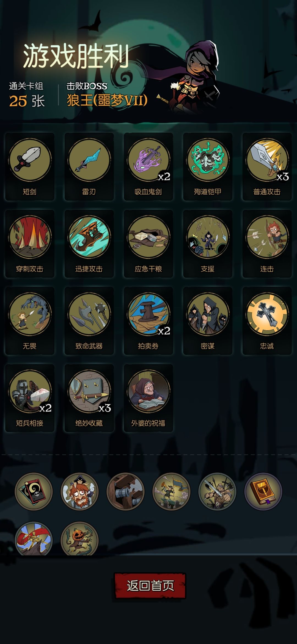Open the pumpkin-head scarecrow relic
This screenshot has width=297, height=644.
tap(79, 539)
